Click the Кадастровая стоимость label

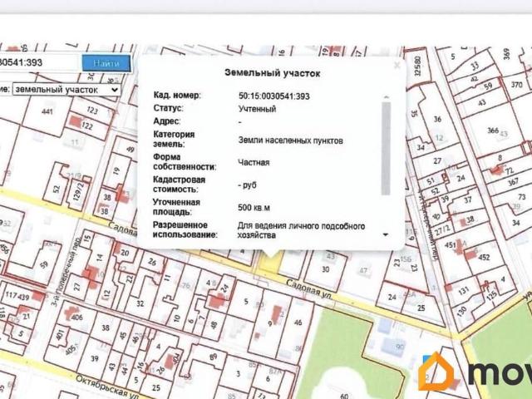click(x=180, y=185)
